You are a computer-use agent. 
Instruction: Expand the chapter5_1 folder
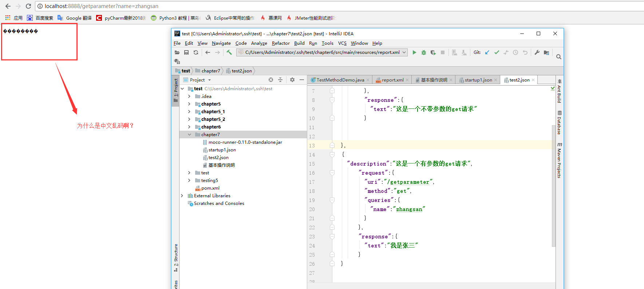tap(189, 112)
